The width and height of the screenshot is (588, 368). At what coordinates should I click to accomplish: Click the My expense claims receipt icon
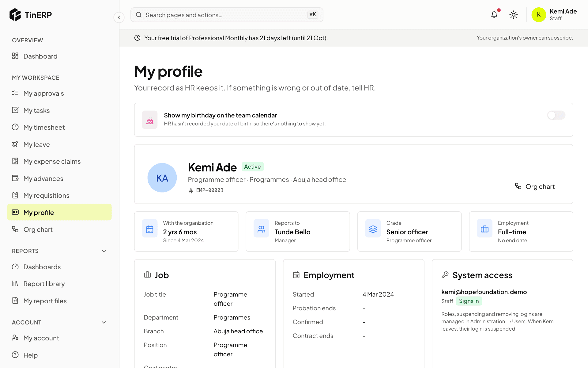pos(15,161)
